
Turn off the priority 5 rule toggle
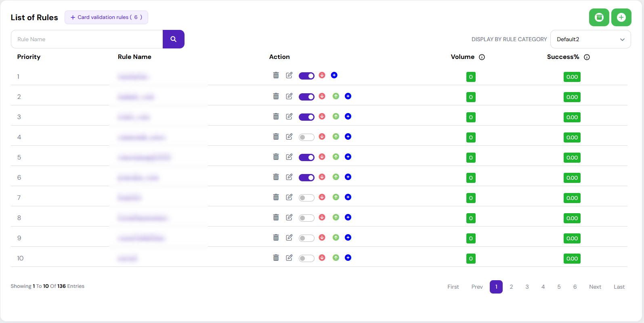click(306, 157)
